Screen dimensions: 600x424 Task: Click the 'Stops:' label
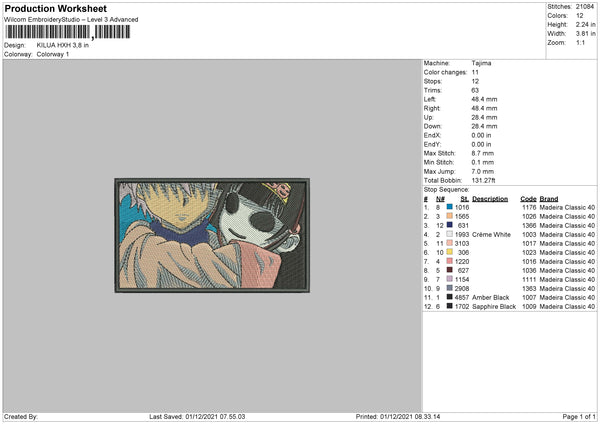coord(433,81)
